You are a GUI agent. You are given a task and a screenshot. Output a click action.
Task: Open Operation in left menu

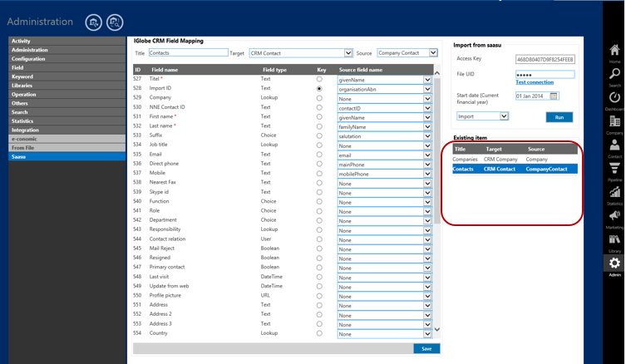(x=67, y=95)
